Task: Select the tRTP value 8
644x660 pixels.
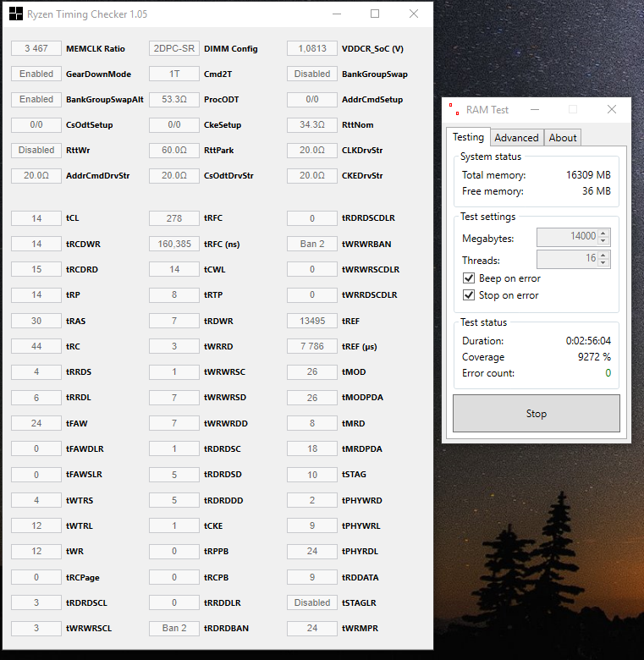Action: pyautogui.click(x=174, y=294)
